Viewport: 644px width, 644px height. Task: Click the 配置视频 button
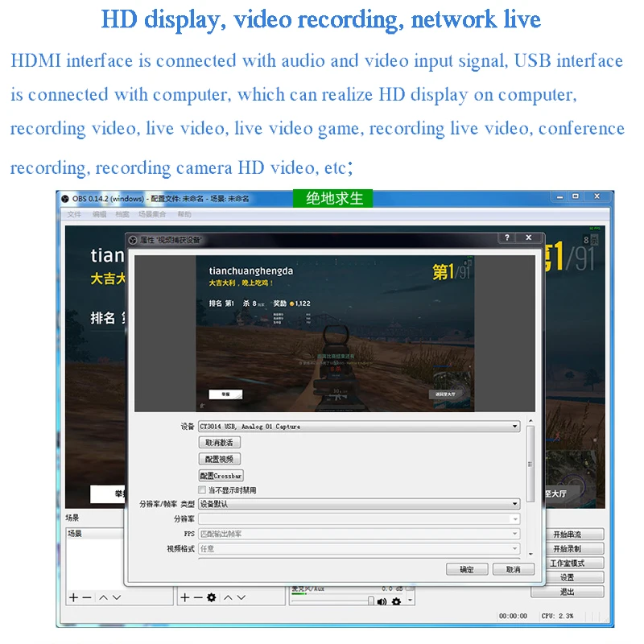tap(220, 459)
